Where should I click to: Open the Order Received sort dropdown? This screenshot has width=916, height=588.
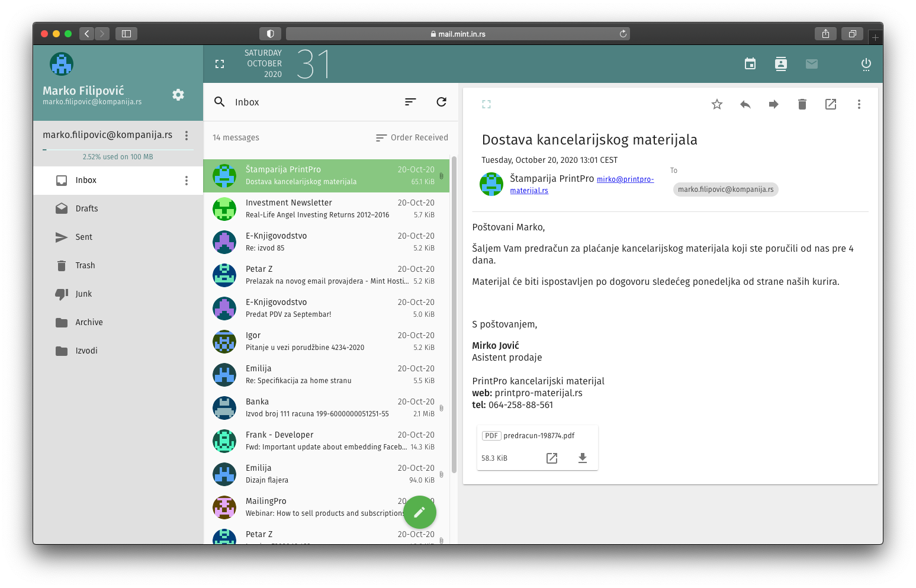pyautogui.click(x=412, y=137)
